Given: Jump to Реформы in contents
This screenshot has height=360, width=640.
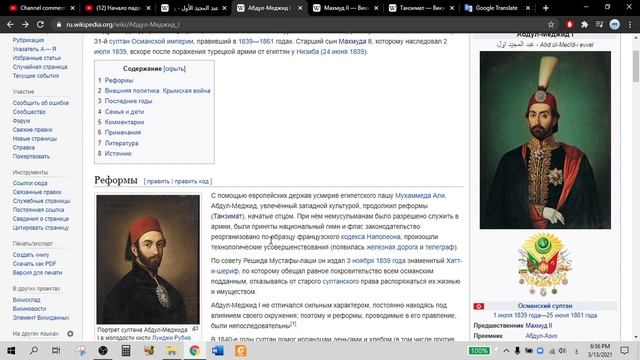Looking at the screenshot, I should point(119,80).
